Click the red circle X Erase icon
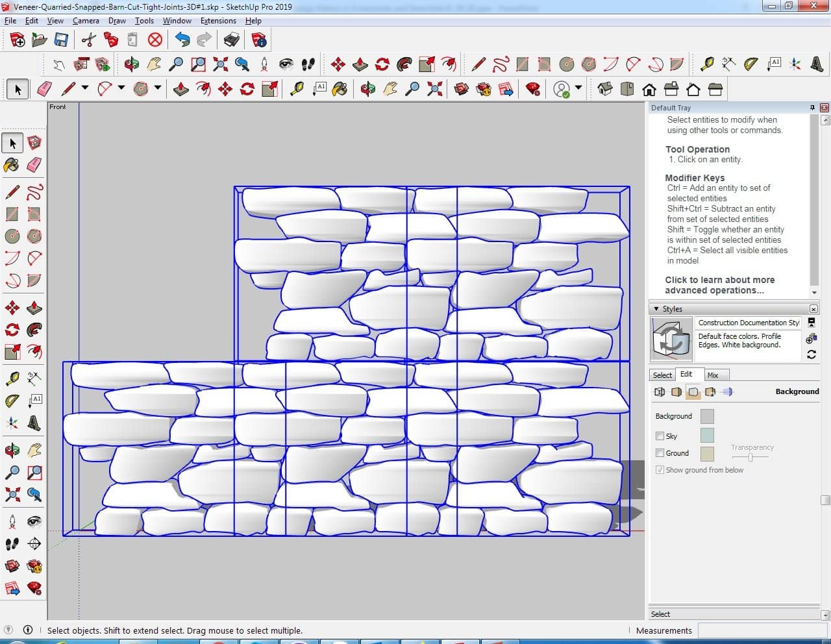831x644 pixels. (x=155, y=40)
